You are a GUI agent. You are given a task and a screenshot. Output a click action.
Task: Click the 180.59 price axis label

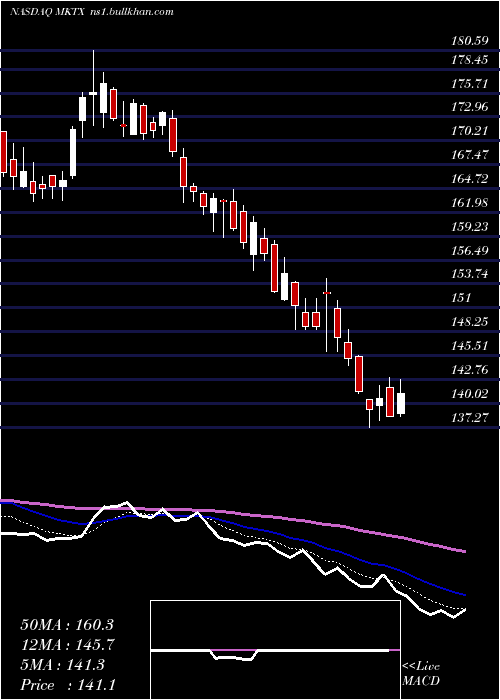click(468, 42)
